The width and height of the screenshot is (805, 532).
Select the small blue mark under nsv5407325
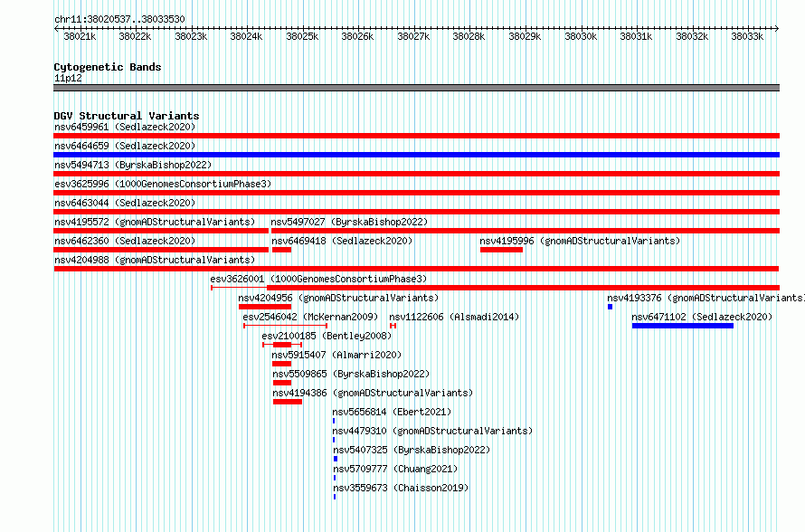[336, 459]
